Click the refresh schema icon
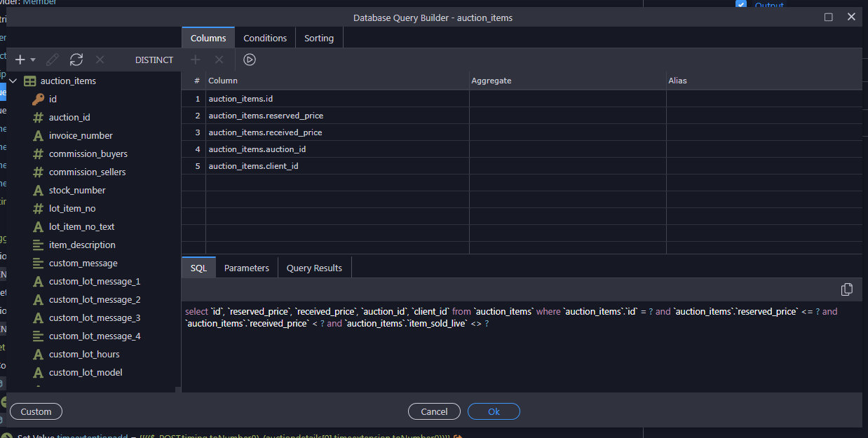The image size is (868, 438). 76,60
